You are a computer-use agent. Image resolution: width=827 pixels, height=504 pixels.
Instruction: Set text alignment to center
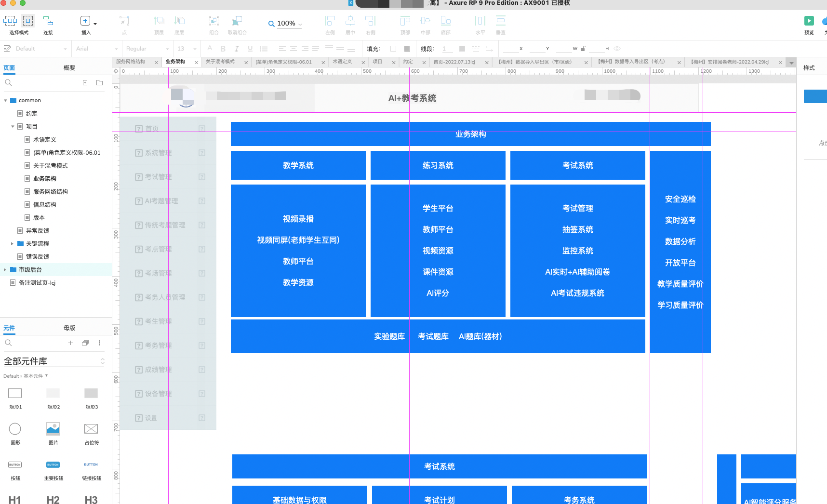tap(293, 49)
